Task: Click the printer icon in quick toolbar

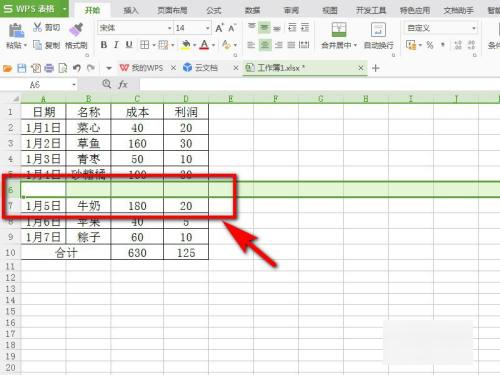Action: pos(49,68)
